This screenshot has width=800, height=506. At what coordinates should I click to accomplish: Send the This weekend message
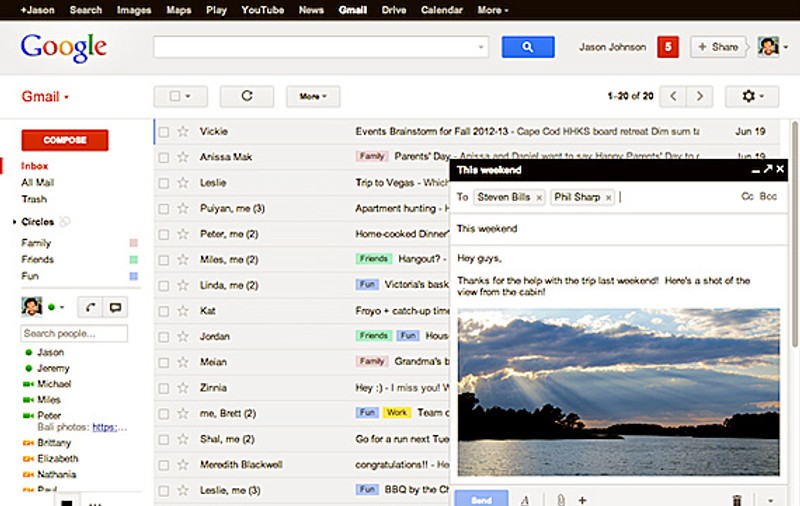(481, 498)
